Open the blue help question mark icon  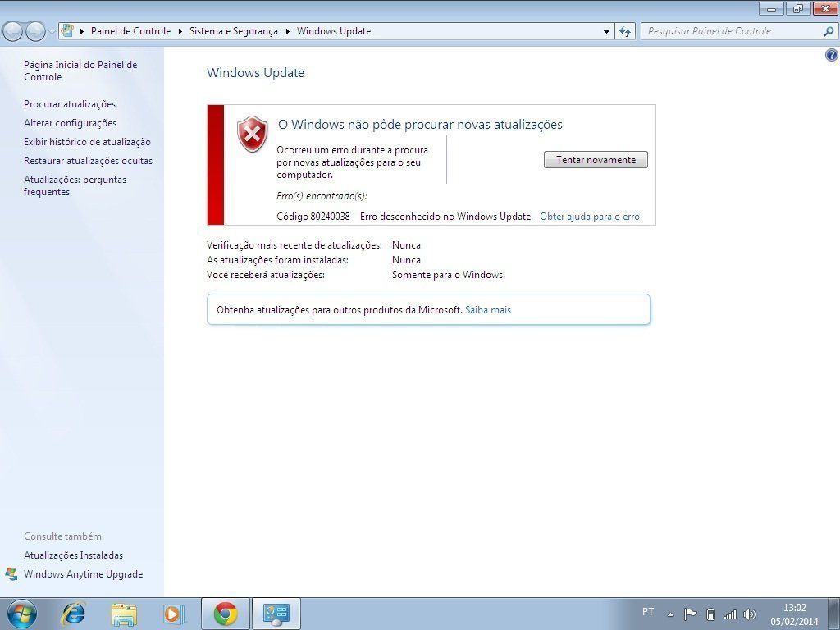click(x=832, y=55)
